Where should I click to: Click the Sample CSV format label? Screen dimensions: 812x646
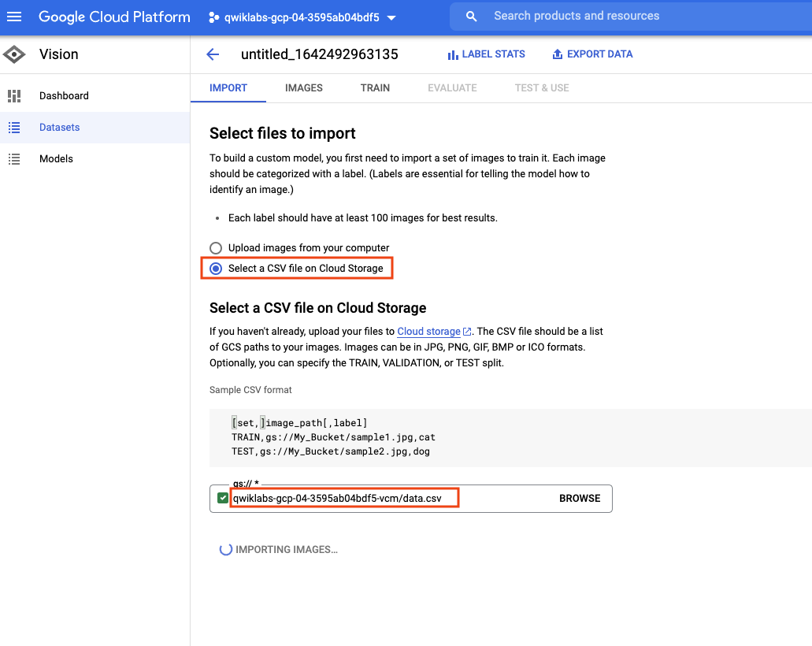250,389
